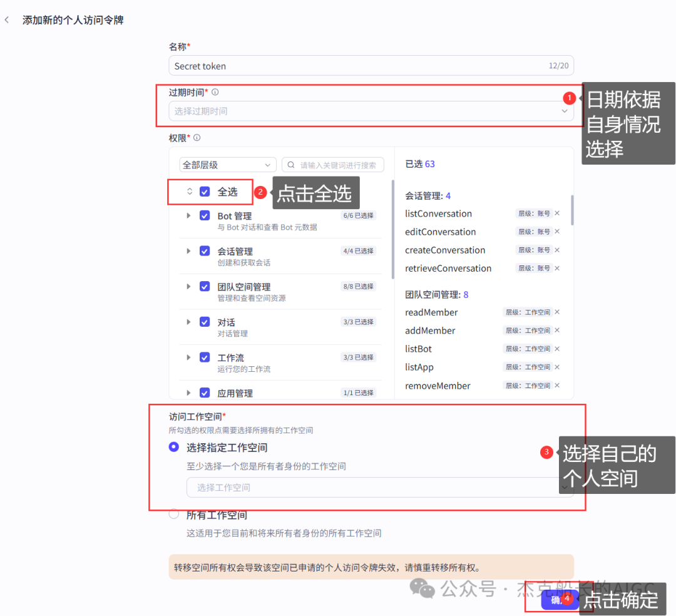Click the 会话管理: 4 heading
The image size is (676, 616).
[428, 196]
